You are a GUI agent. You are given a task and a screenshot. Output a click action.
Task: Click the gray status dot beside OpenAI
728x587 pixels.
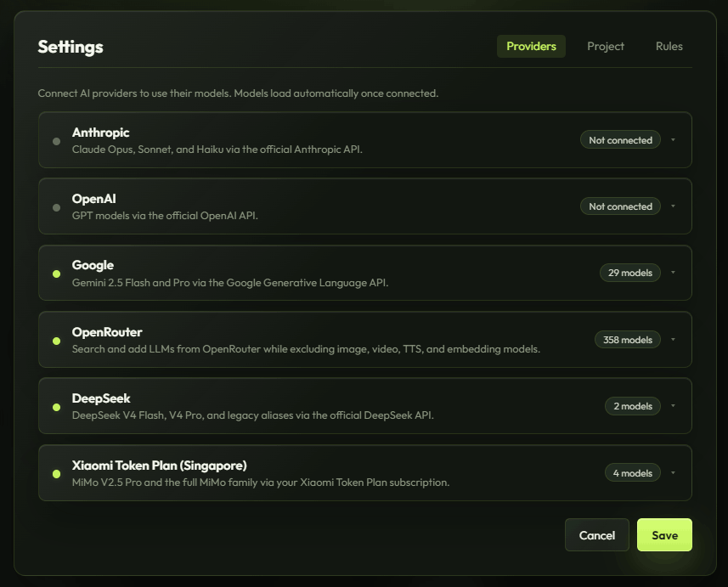56,207
